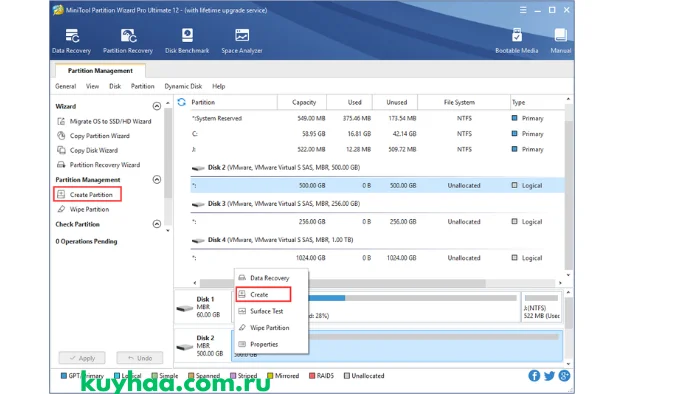Open the Disk menu
Viewport: 700px width, 394px height.
coord(115,86)
